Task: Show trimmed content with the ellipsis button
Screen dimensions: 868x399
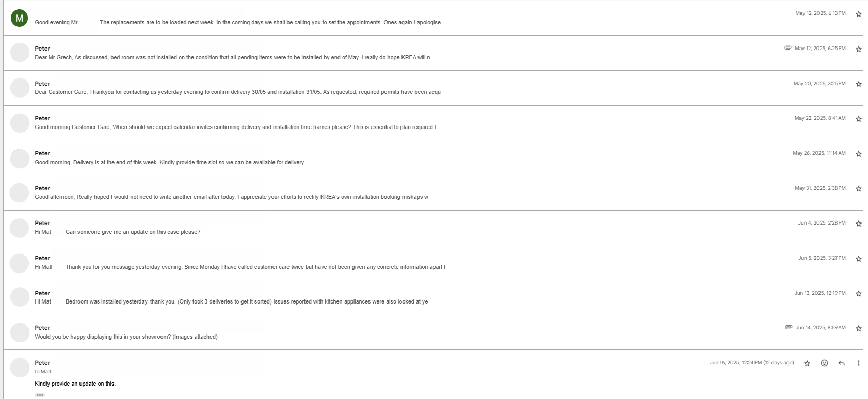Action: [x=40, y=395]
